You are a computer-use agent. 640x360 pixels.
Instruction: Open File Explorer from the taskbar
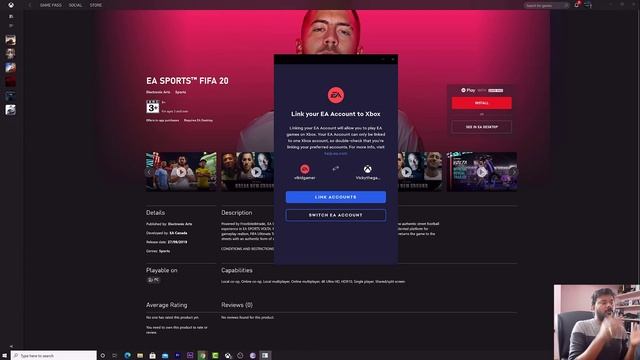coord(140,356)
